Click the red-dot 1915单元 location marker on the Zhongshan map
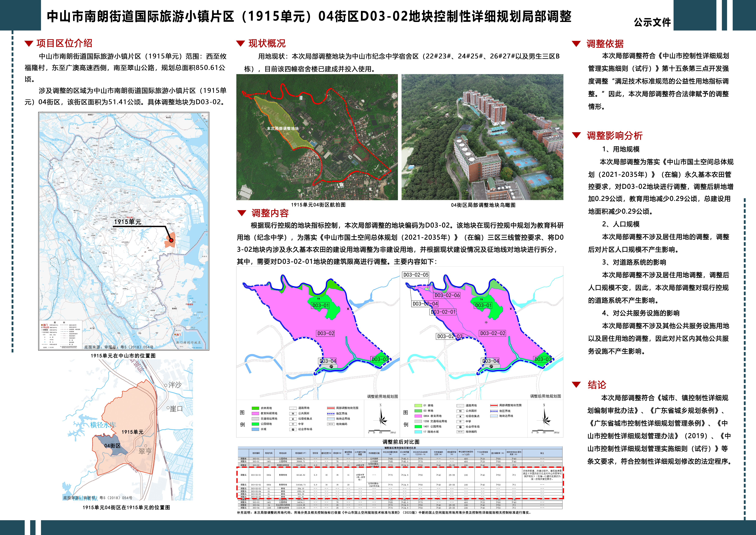756x535 pixels. pyautogui.click(x=171, y=240)
